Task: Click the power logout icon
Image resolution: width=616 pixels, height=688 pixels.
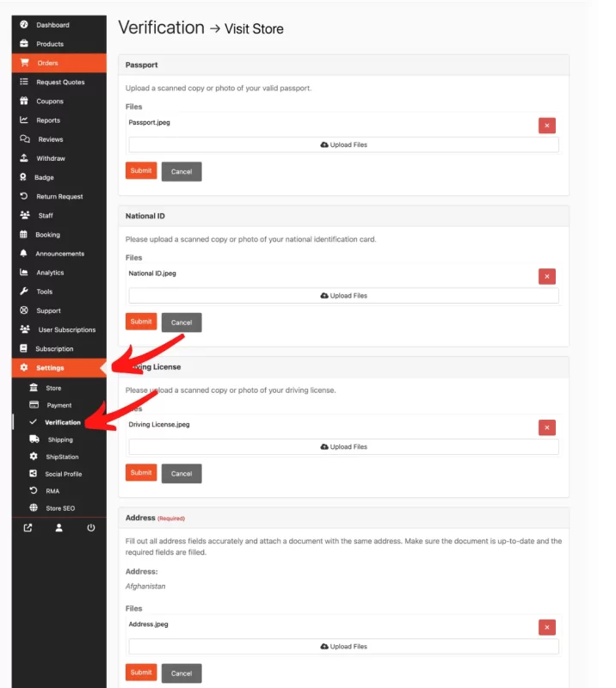Action: [91, 528]
